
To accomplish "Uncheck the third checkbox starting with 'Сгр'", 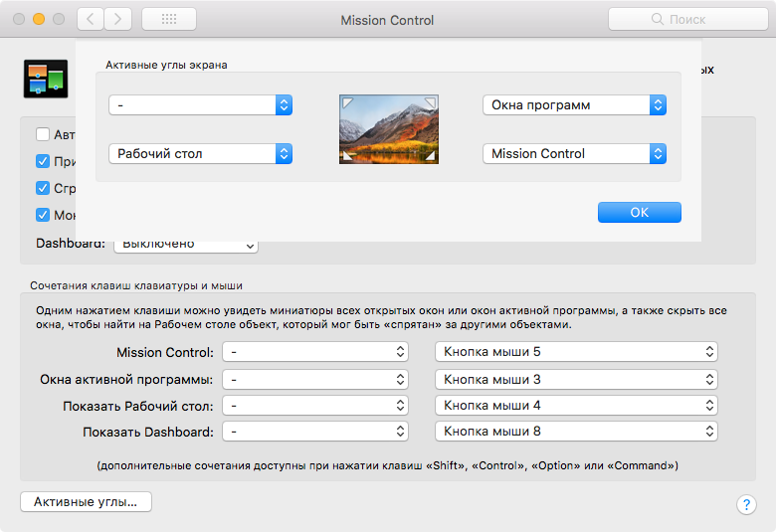I will tap(43, 188).
